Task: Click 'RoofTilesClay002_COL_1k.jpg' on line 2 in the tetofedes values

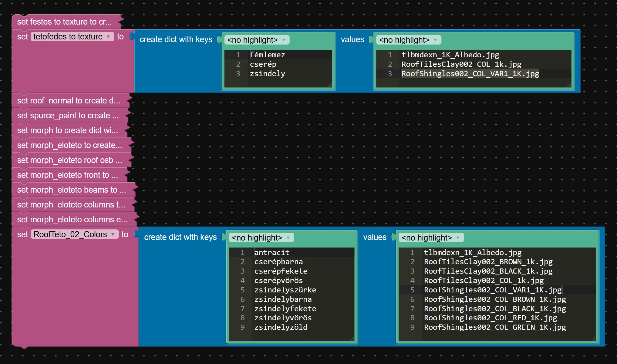Action: coord(461,64)
